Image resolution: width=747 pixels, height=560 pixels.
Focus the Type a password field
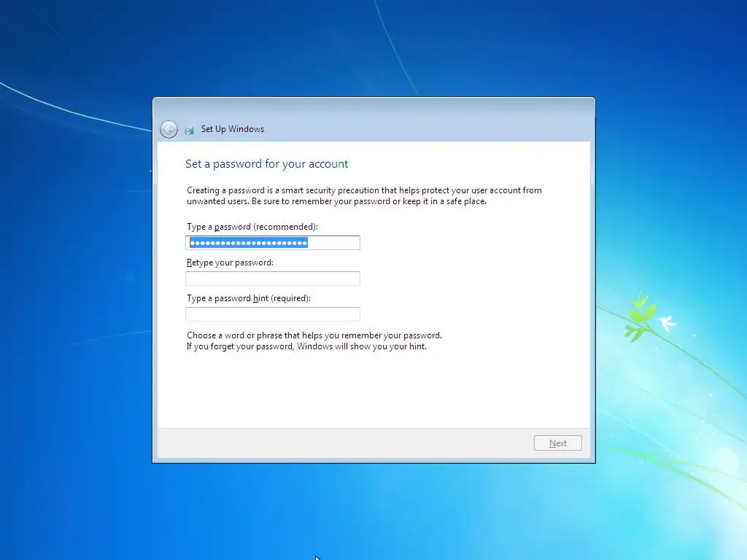tap(273, 243)
